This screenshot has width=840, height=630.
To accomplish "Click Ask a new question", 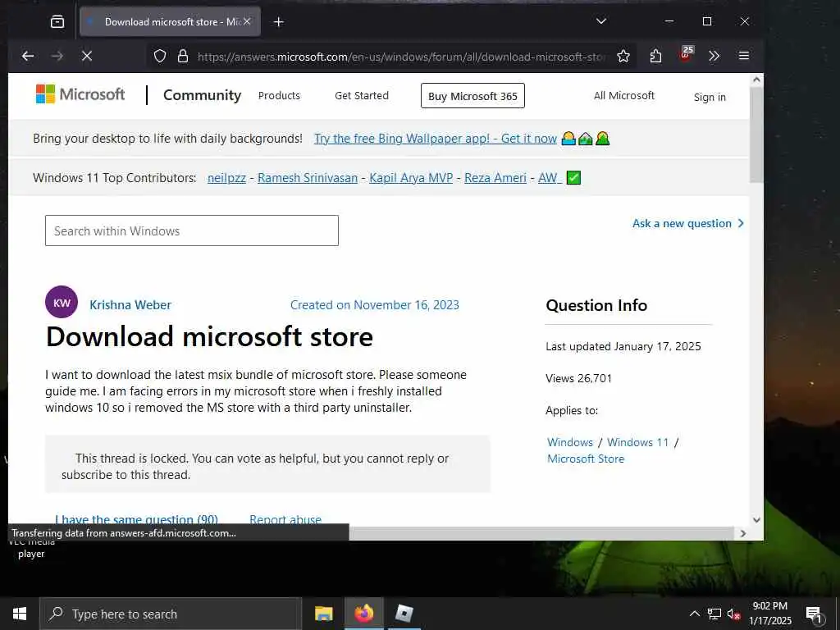I will [688, 223].
